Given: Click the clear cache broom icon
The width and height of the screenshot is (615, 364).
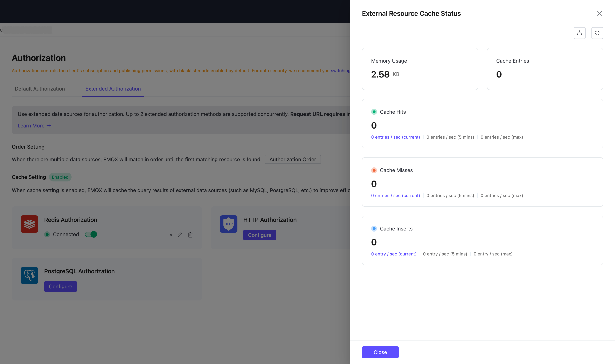Looking at the screenshot, I should 579,33.
